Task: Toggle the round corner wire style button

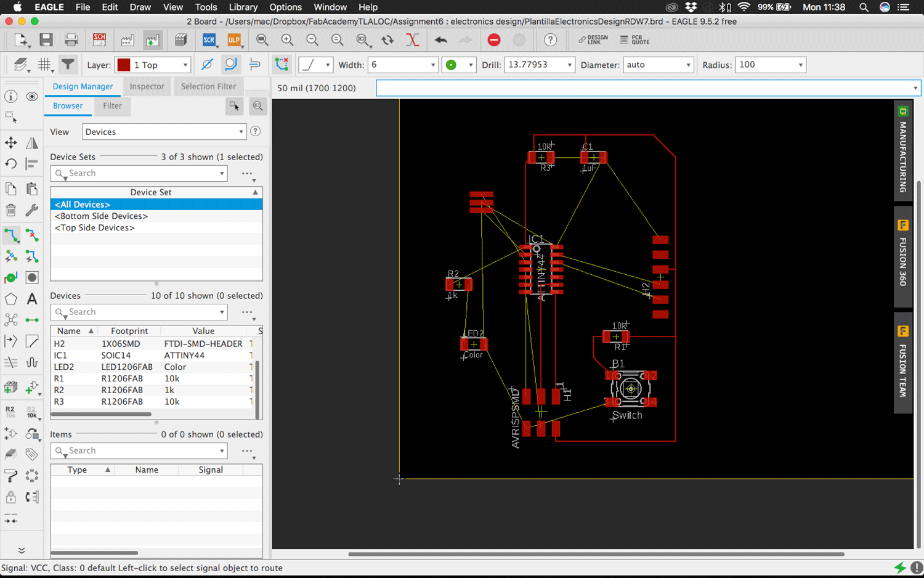Action: coord(230,65)
